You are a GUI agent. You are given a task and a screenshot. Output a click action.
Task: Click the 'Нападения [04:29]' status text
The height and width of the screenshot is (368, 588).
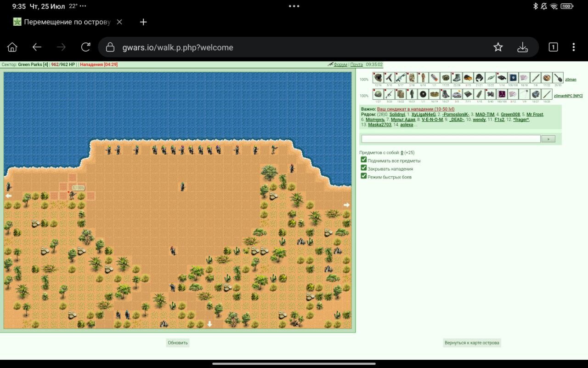pyautogui.click(x=99, y=64)
